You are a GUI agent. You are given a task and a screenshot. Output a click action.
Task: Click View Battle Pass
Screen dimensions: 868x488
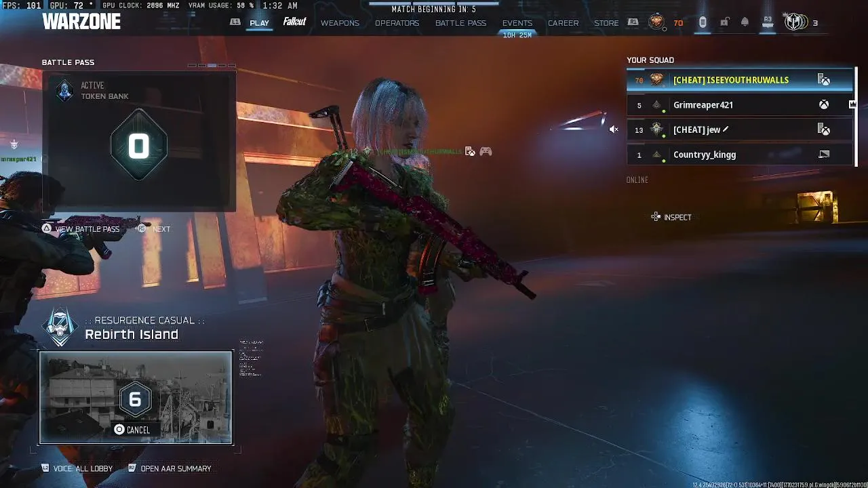[x=81, y=229]
